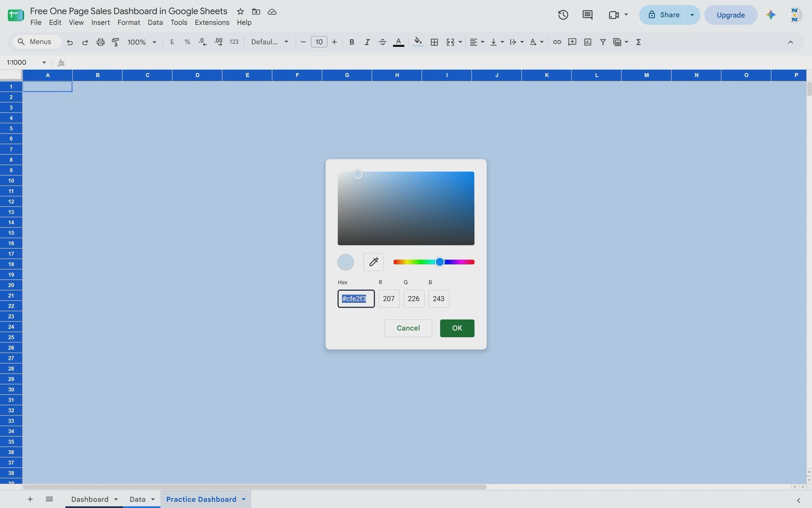Screen dimensions: 812x508
Task: Open the Share options dropdown arrow
Action: [x=692, y=15]
